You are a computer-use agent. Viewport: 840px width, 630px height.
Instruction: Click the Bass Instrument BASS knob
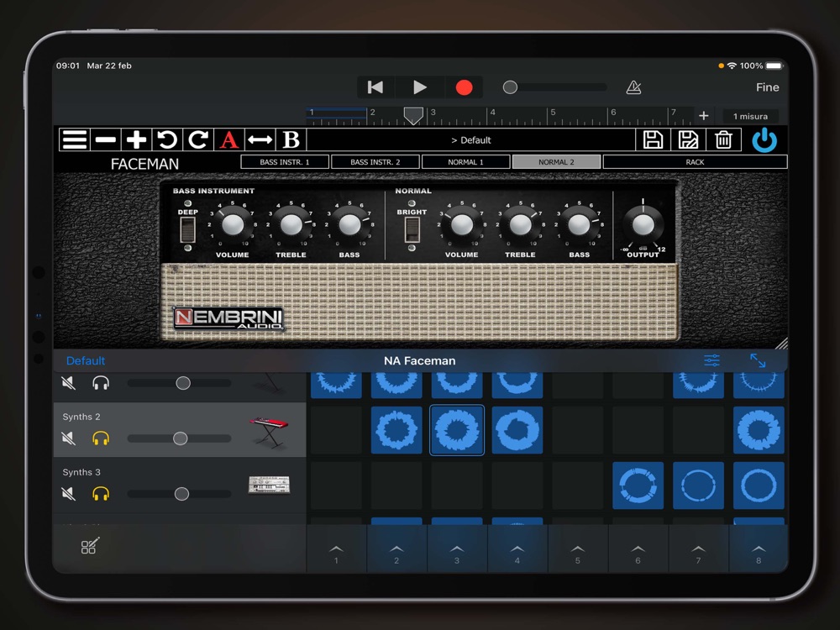click(349, 225)
